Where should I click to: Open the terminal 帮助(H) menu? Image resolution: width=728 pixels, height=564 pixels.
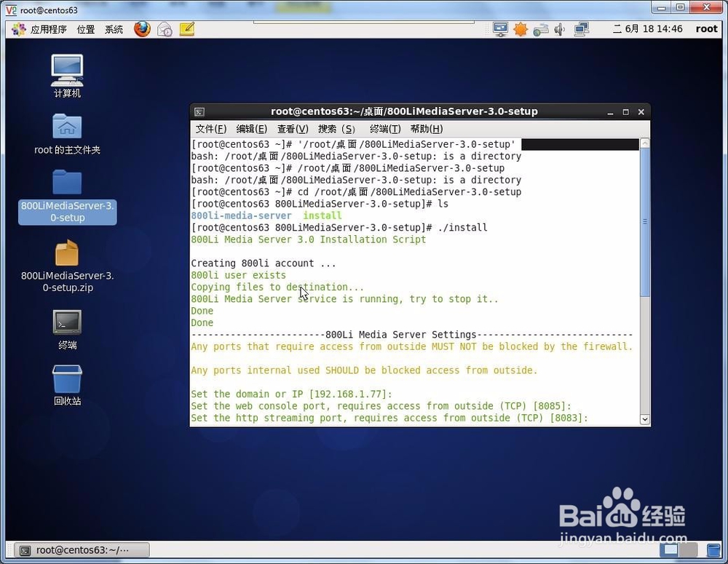click(x=426, y=129)
